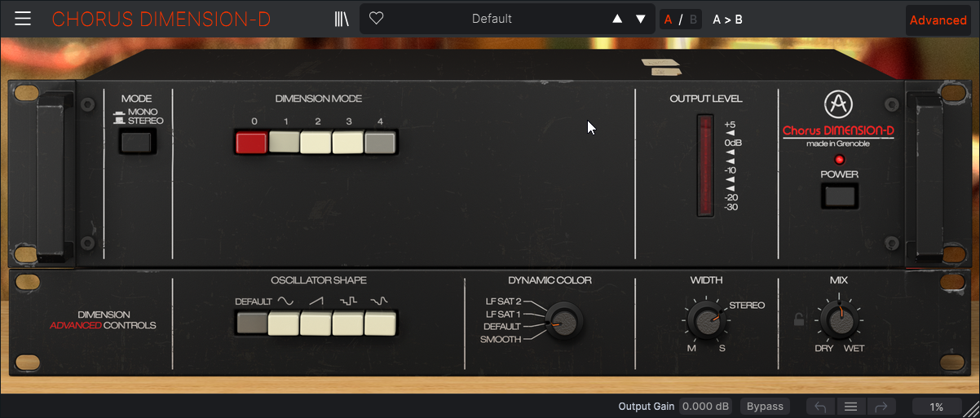Click the undo arrow icon
The height and width of the screenshot is (418, 980).
click(821, 407)
